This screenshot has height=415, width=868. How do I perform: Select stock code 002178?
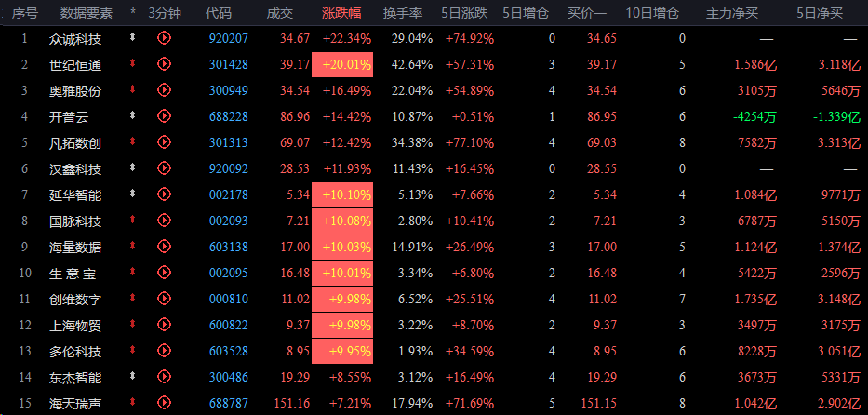pyautogui.click(x=229, y=194)
